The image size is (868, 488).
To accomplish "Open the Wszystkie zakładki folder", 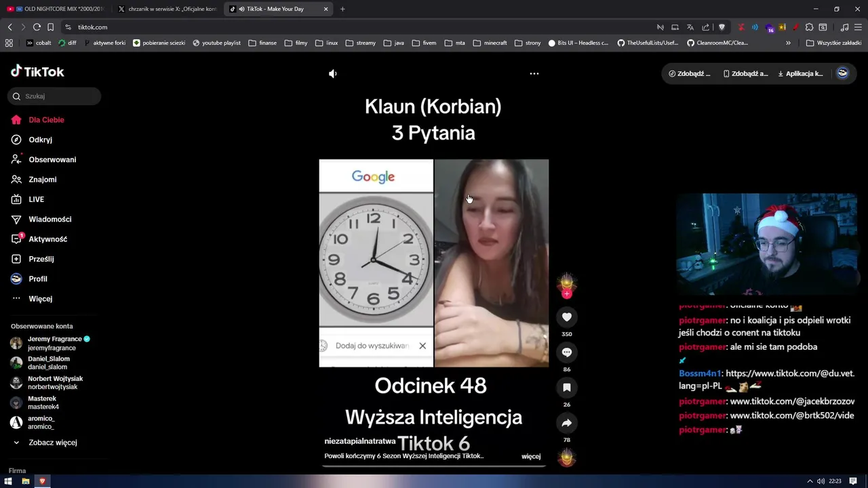I will [834, 43].
